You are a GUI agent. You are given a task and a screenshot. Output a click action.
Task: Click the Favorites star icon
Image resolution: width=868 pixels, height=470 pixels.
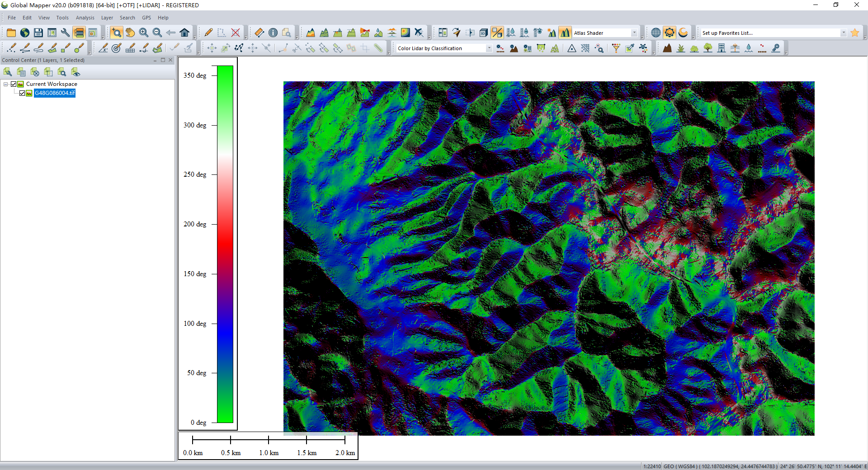coord(854,33)
